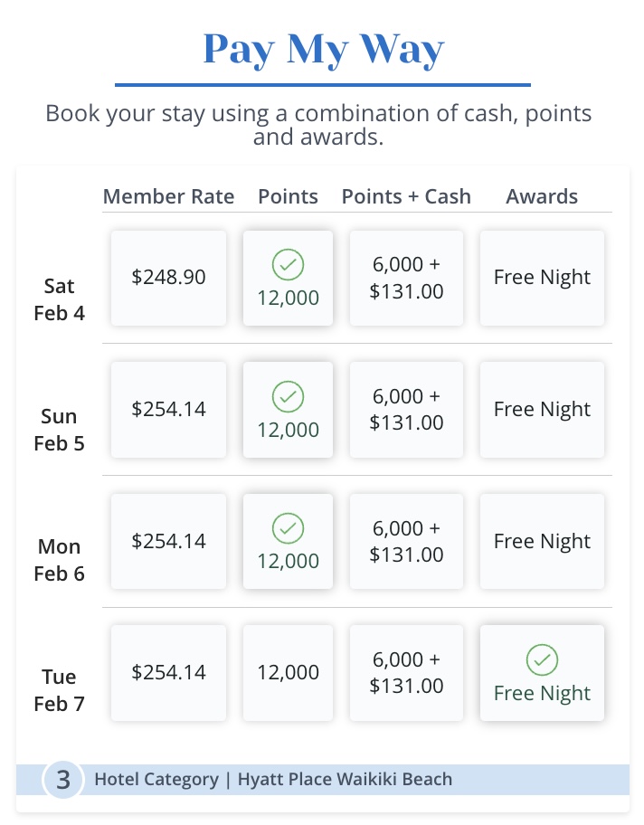The image size is (644, 825).
Task: Click the Hyatt Place Waikiki Beach label
Action: click(345, 779)
